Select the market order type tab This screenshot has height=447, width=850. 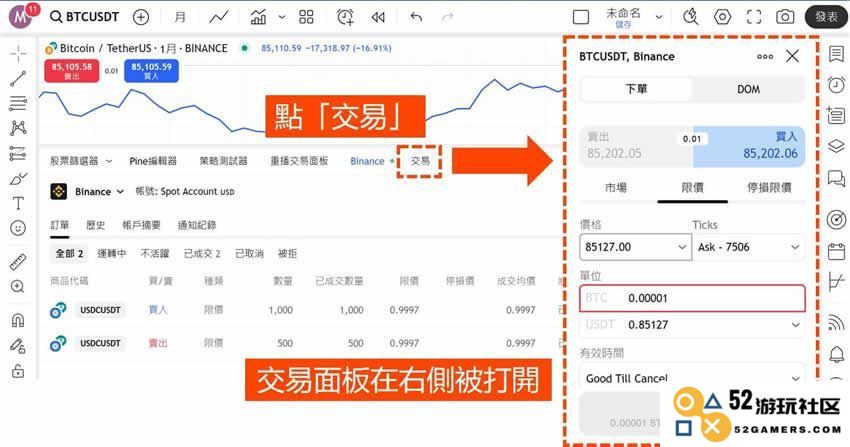click(x=616, y=188)
